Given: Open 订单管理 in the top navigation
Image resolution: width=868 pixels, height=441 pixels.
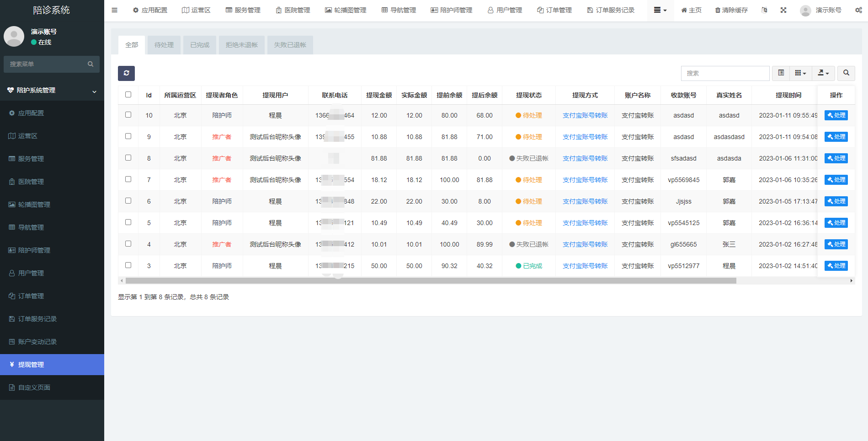Looking at the screenshot, I should tap(554, 10).
